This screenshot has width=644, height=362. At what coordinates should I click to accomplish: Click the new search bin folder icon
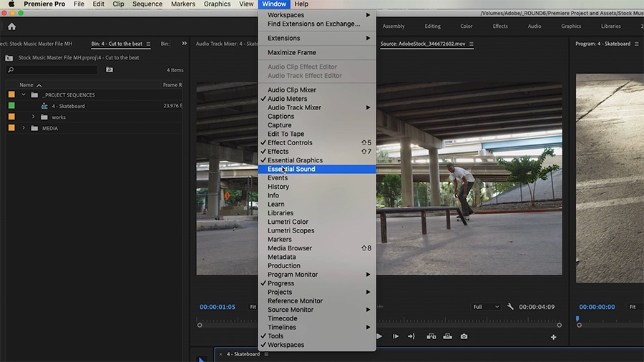(109, 70)
